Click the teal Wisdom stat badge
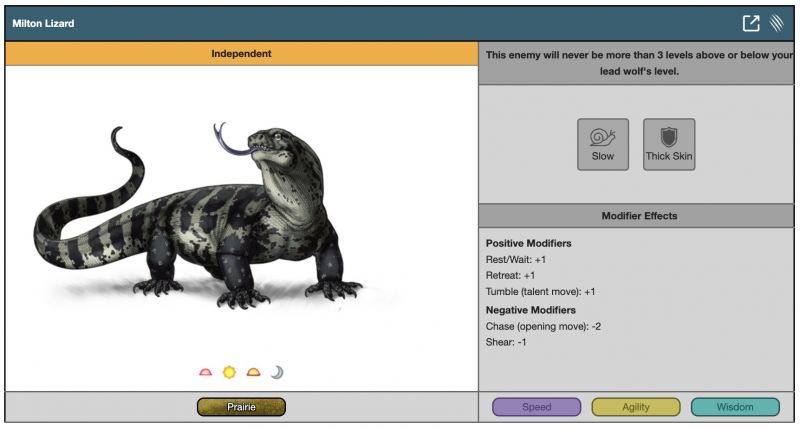The width and height of the screenshot is (800, 429). tap(735, 407)
